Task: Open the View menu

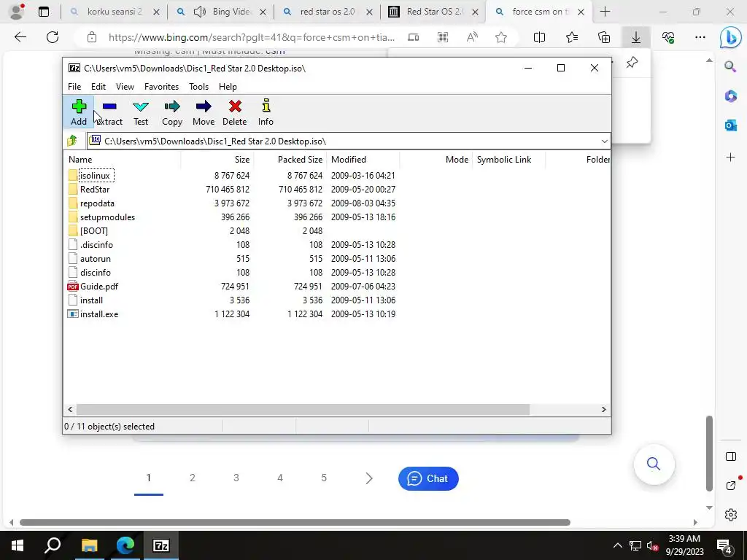Action: pos(125,87)
